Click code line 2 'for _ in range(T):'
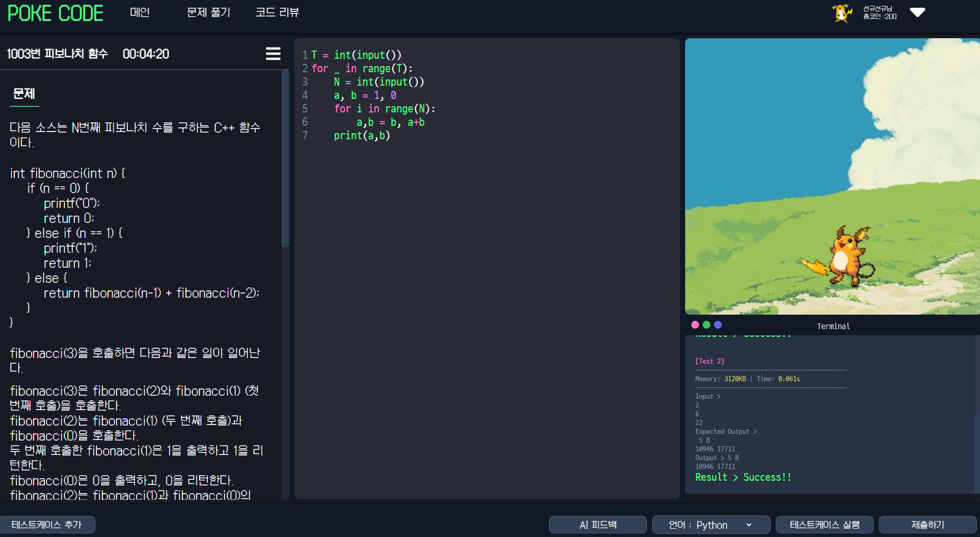This screenshot has width=980, height=537. tap(362, 68)
